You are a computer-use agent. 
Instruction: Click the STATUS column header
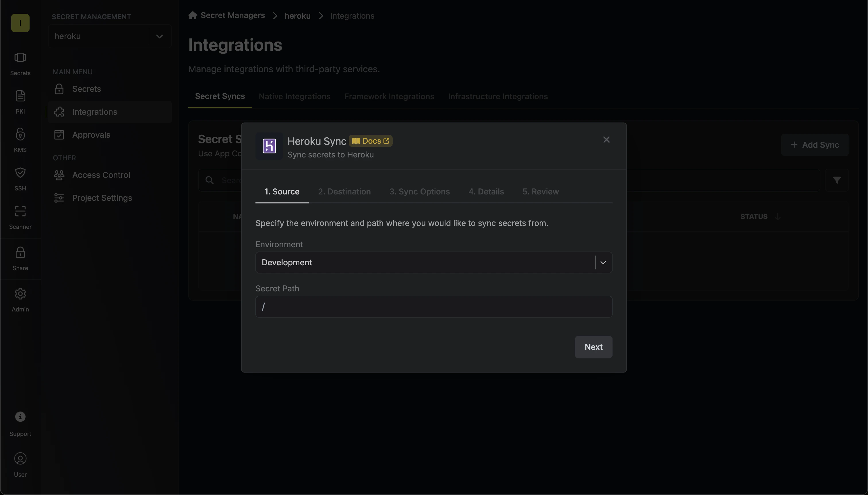pos(754,217)
